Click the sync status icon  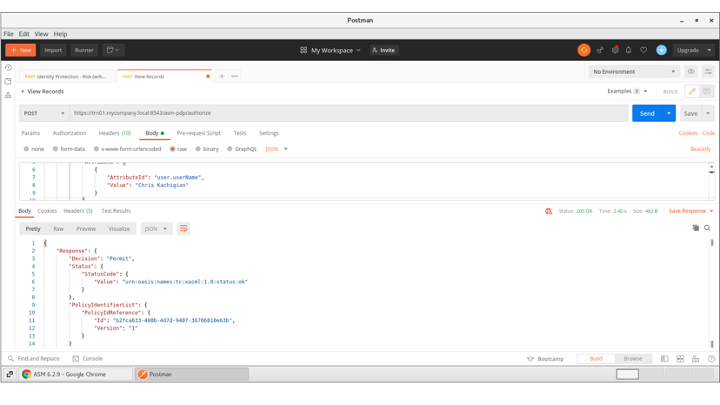[584, 50]
